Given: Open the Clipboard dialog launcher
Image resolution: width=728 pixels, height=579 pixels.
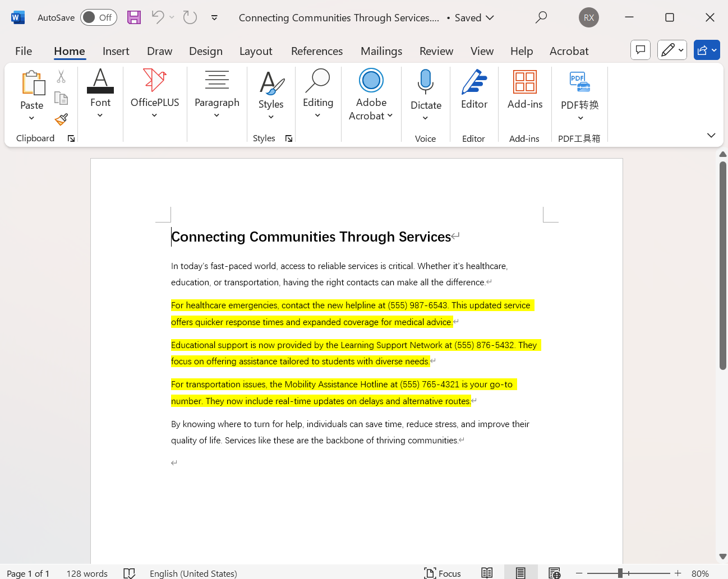Looking at the screenshot, I should (x=71, y=138).
